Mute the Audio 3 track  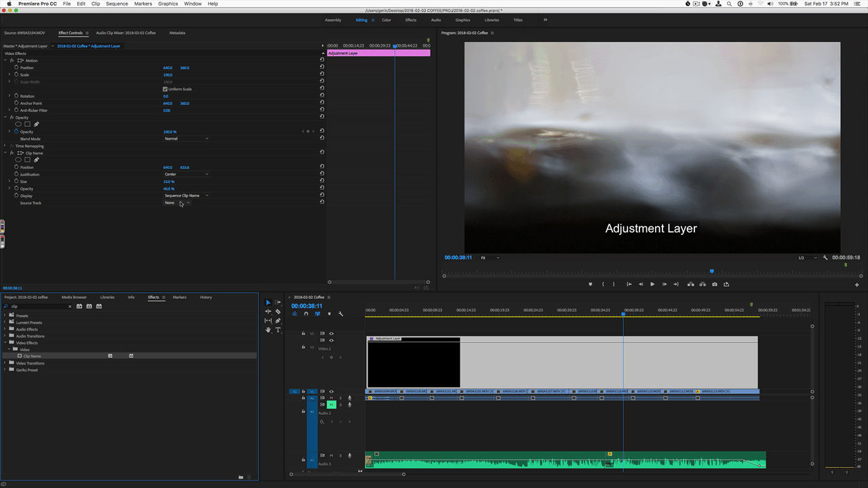tap(332, 455)
